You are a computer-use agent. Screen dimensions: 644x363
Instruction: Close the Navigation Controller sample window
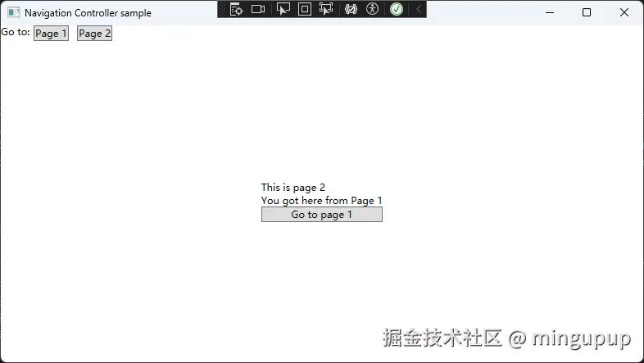point(624,13)
